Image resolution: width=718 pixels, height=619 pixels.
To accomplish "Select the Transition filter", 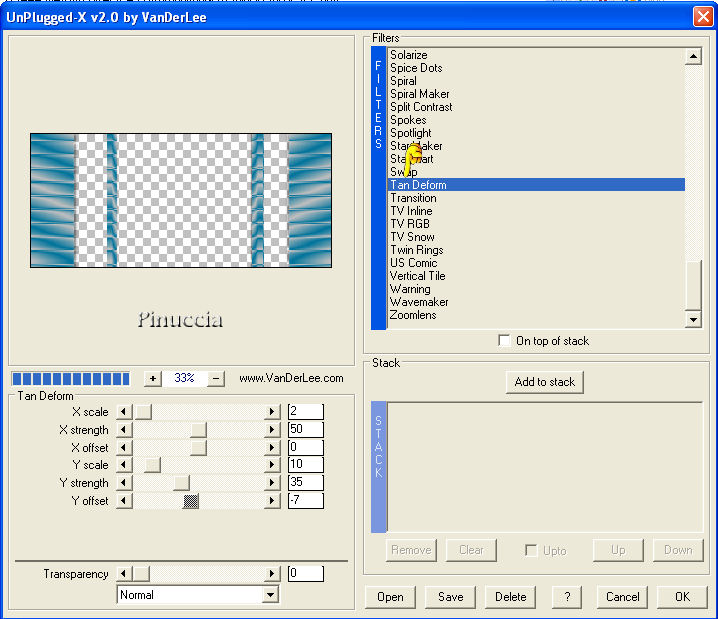I will pyautogui.click(x=413, y=198).
